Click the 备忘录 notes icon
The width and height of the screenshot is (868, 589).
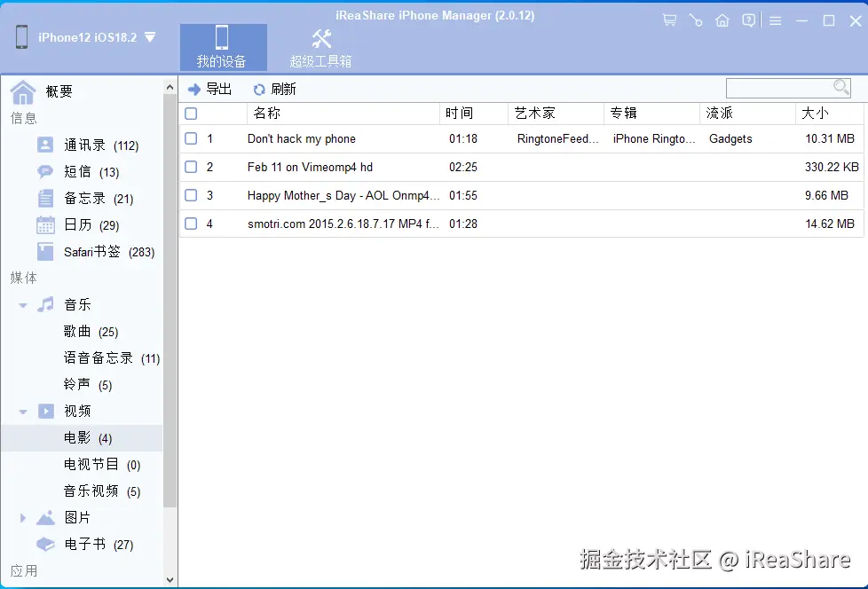(x=45, y=198)
